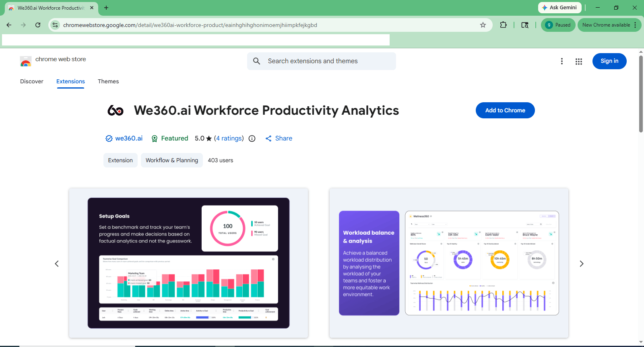Open the we360.ai publisher link
Screen dimensions: 644x347
pos(129,138)
